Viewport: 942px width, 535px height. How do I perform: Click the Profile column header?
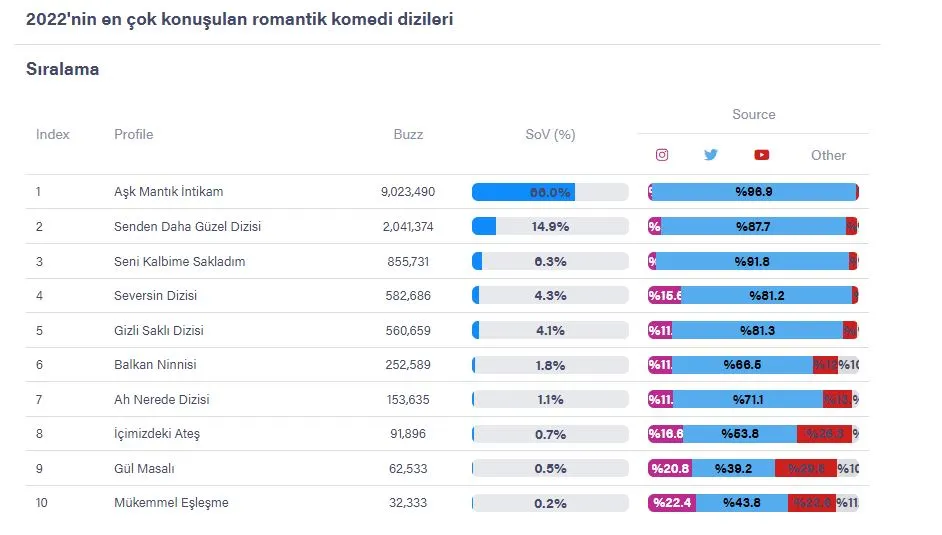click(133, 135)
